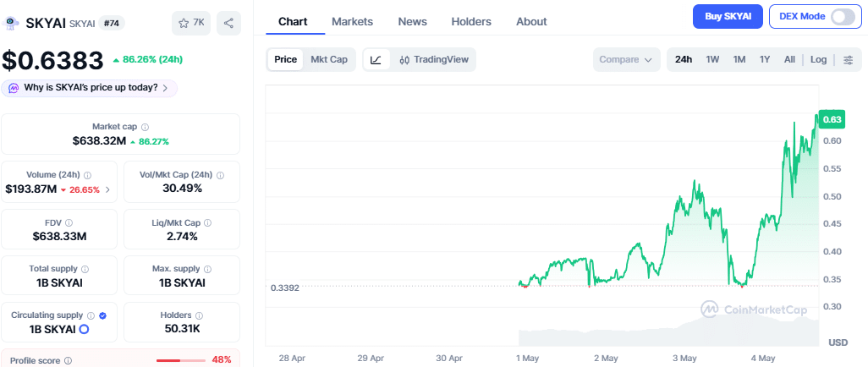
Task: Click the $638.33M FDV value
Action: pyautogui.click(x=59, y=237)
